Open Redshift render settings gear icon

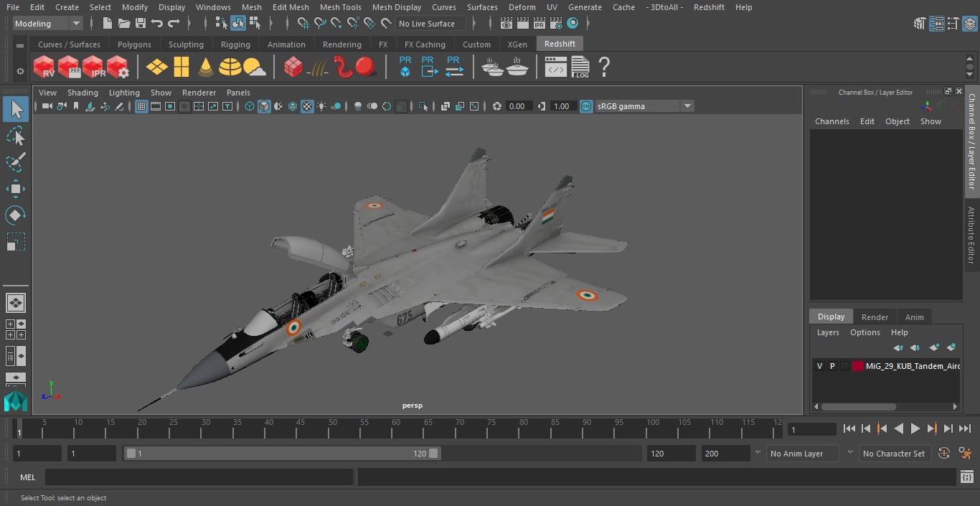tap(118, 67)
